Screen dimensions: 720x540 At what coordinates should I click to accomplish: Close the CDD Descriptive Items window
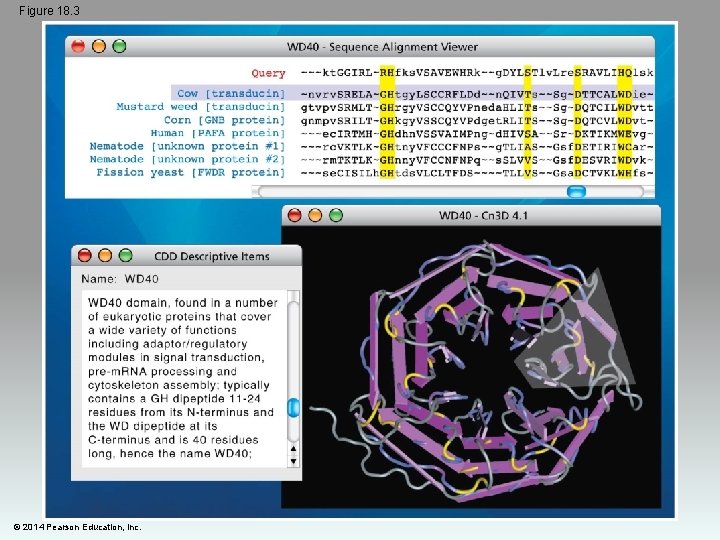click(x=84, y=255)
